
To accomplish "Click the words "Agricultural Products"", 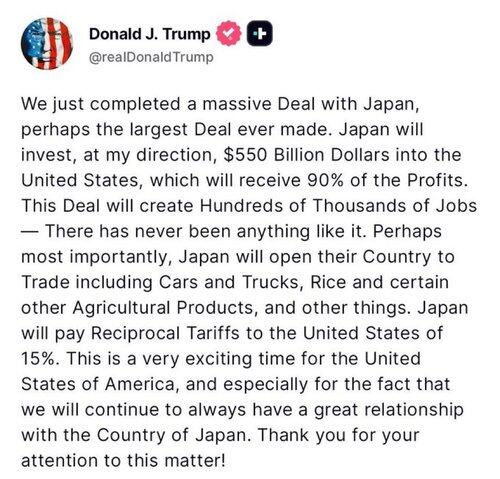I will point(163,308).
